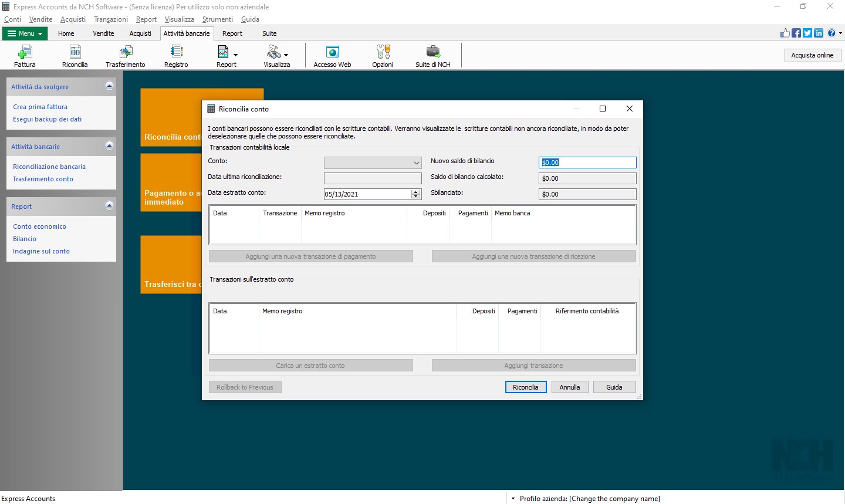The height and width of the screenshot is (504, 845).
Task: Open the Transazioni menu
Action: point(111,19)
